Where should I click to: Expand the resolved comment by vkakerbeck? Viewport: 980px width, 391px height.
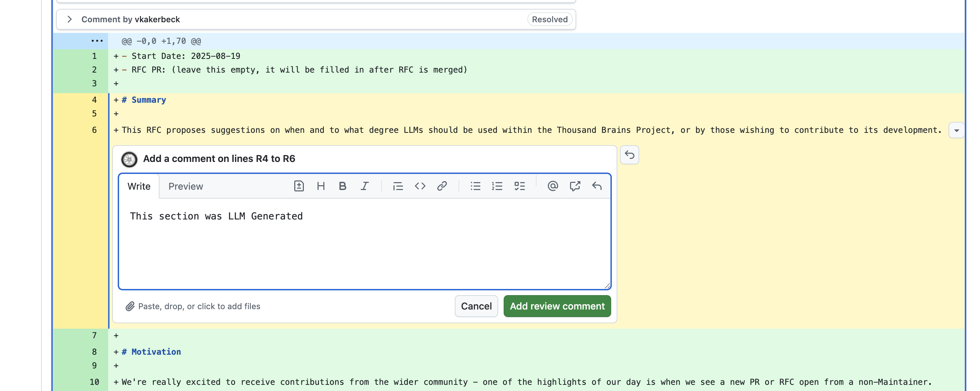(69, 20)
